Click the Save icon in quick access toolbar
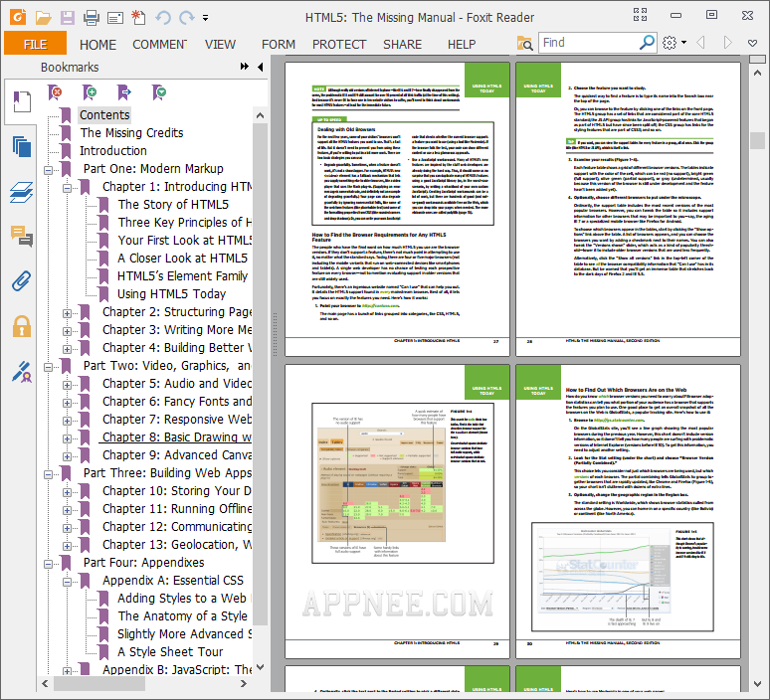770x700 pixels. click(68, 18)
